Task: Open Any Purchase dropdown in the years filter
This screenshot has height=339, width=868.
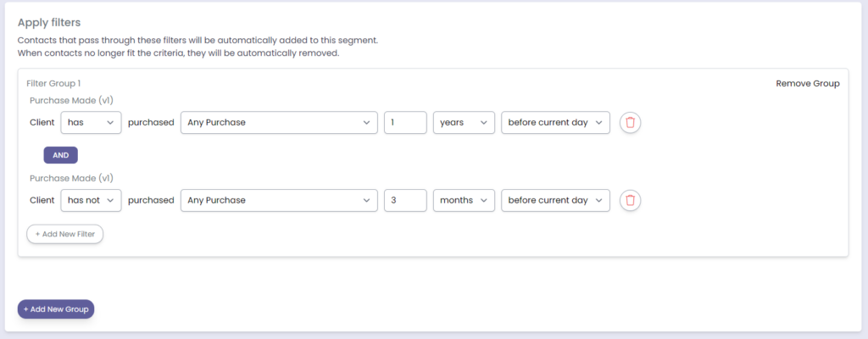Action: click(278, 123)
